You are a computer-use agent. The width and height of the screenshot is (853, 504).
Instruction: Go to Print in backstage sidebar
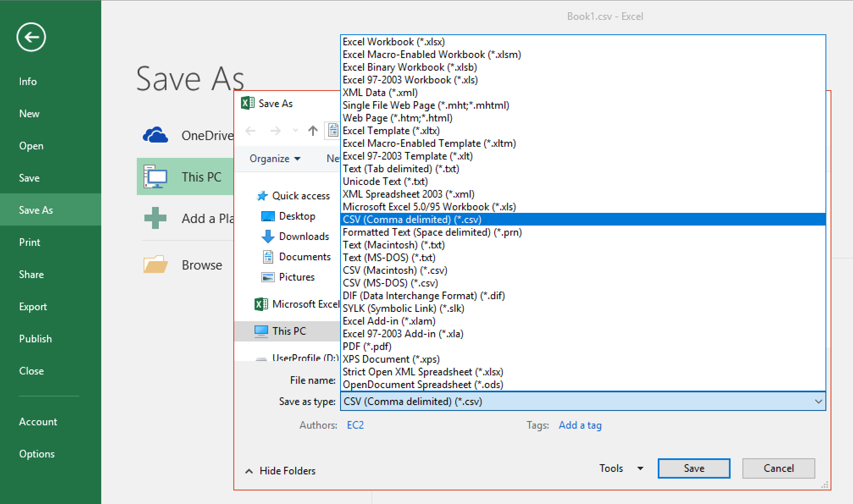click(30, 242)
